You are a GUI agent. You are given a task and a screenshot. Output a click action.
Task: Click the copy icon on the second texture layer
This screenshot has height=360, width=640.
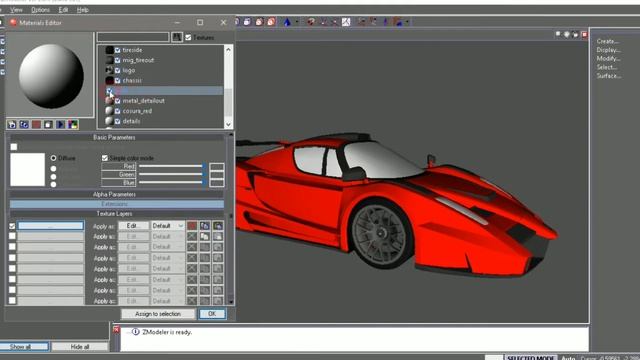pos(205,236)
